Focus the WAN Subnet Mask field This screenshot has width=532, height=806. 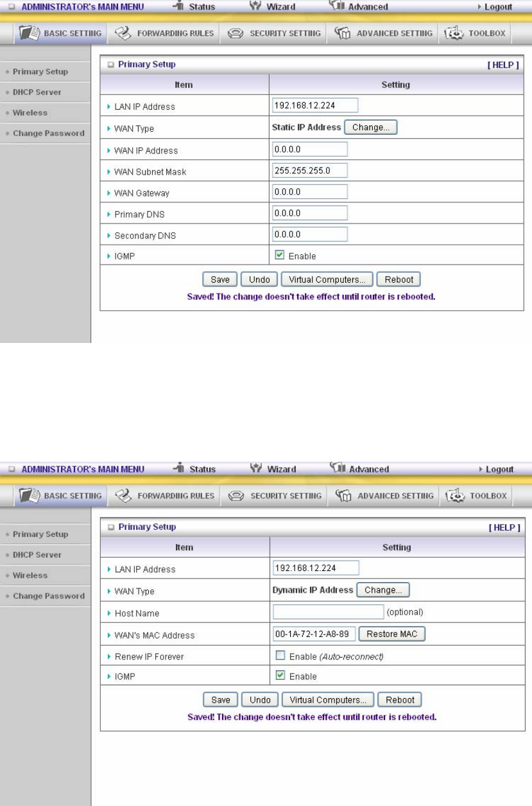[x=310, y=171]
